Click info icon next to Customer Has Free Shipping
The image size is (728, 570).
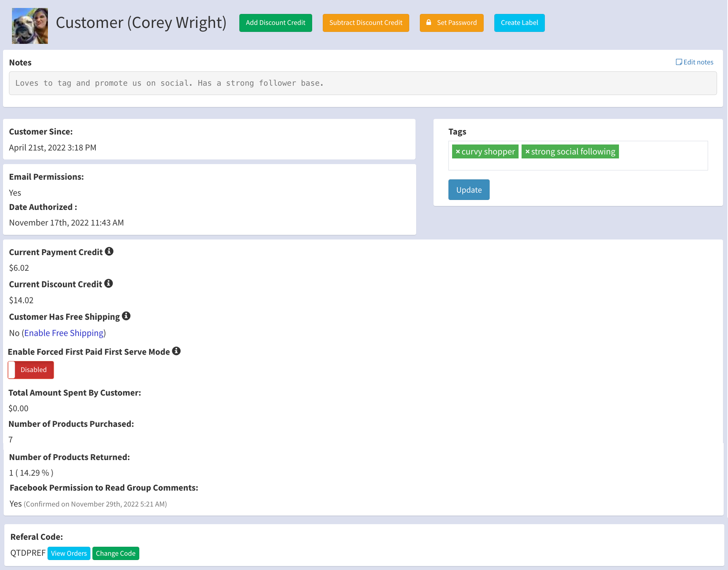(x=126, y=316)
